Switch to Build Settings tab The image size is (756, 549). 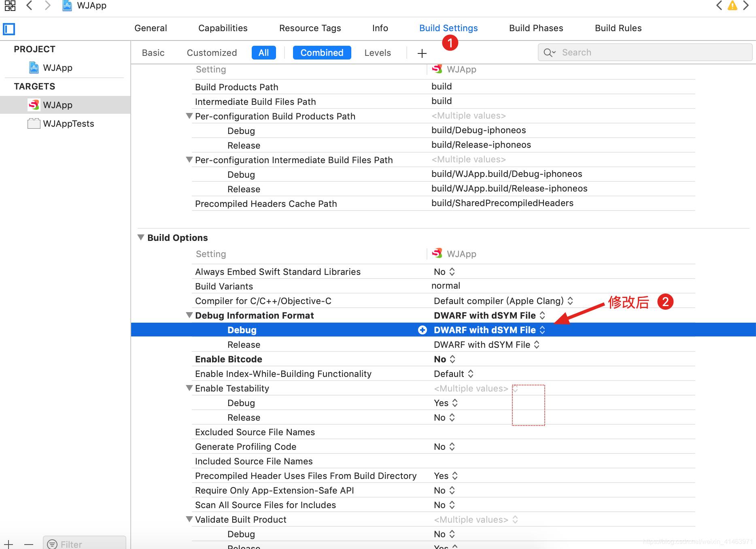point(448,28)
